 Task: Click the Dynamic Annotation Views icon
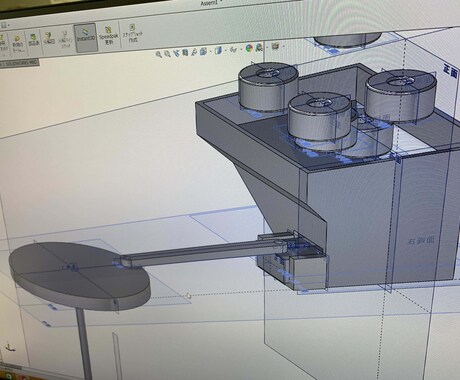(x=194, y=52)
